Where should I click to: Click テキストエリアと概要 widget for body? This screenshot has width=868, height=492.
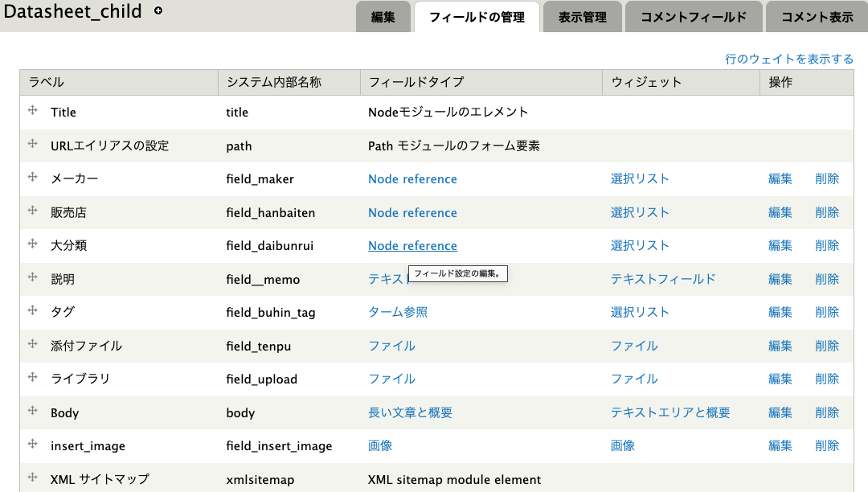669,412
